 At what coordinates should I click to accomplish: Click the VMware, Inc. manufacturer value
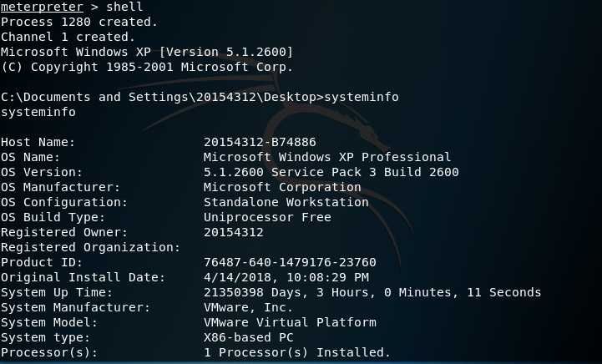click(x=248, y=307)
